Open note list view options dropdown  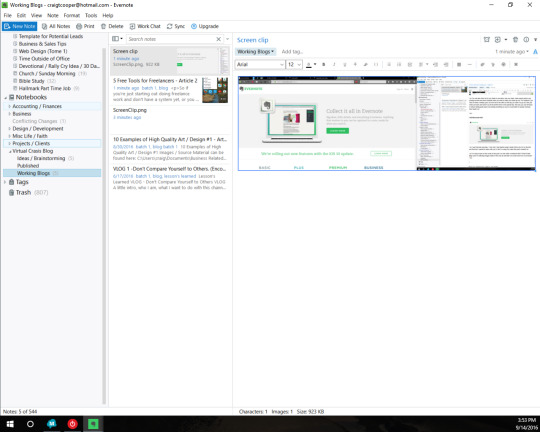pyautogui.click(x=117, y=39)
